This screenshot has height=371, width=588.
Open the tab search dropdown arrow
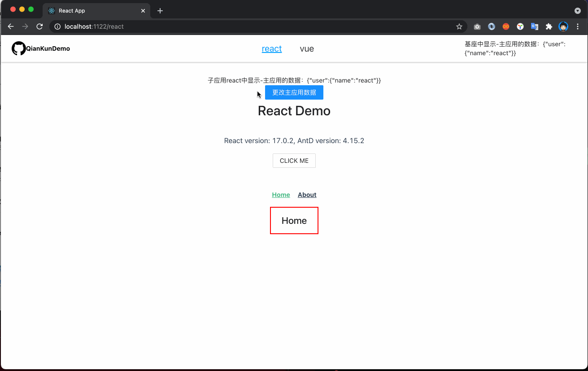[578, 11]
